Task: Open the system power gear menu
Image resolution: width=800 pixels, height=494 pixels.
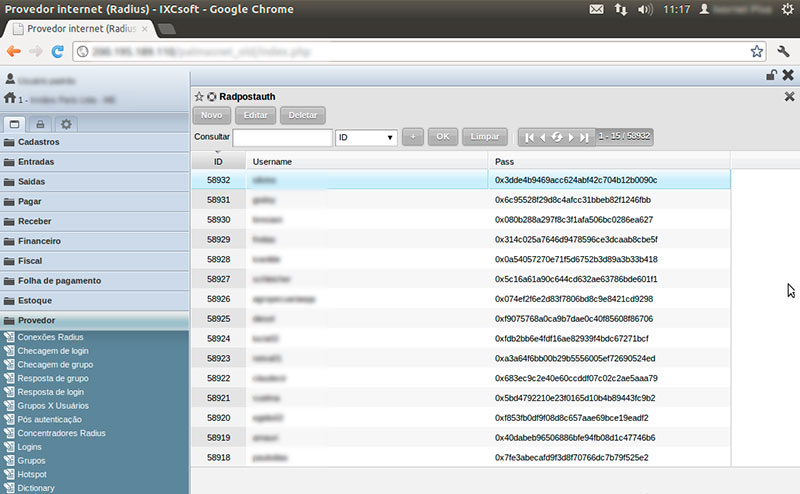Action: point(788,9)
